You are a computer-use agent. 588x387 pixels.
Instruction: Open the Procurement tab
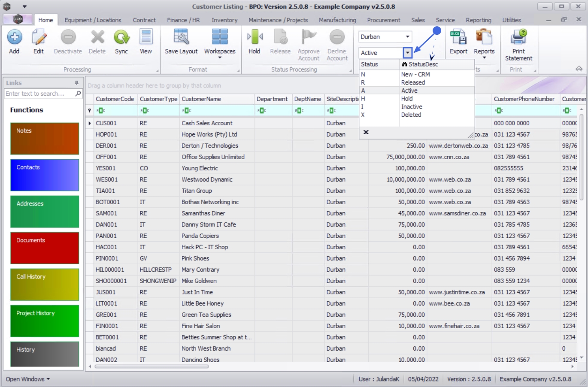[x=384, y=20]
